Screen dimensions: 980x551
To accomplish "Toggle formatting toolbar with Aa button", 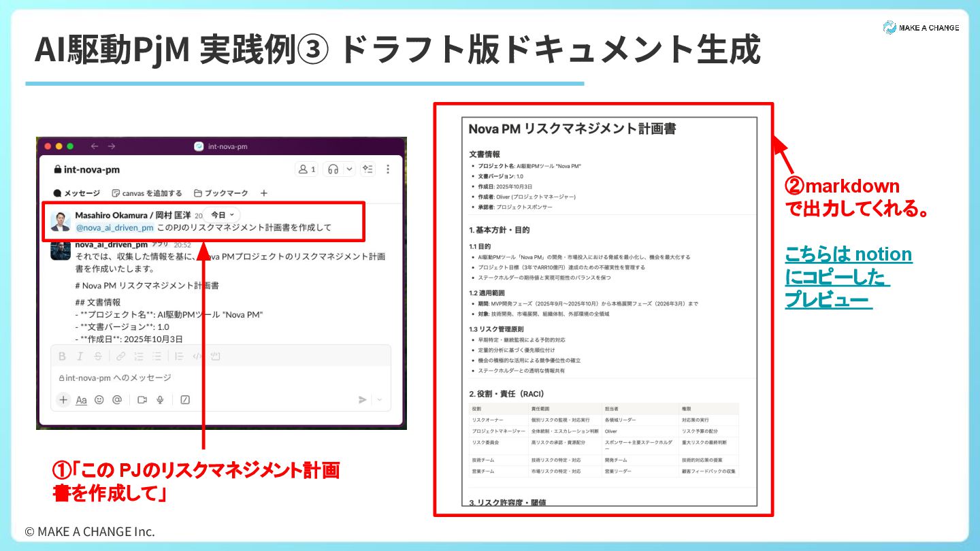I will 81,400.
